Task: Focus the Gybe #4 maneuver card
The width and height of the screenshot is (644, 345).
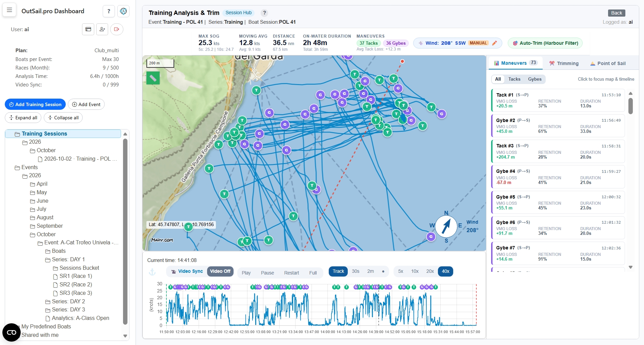Action: (558, 177)
